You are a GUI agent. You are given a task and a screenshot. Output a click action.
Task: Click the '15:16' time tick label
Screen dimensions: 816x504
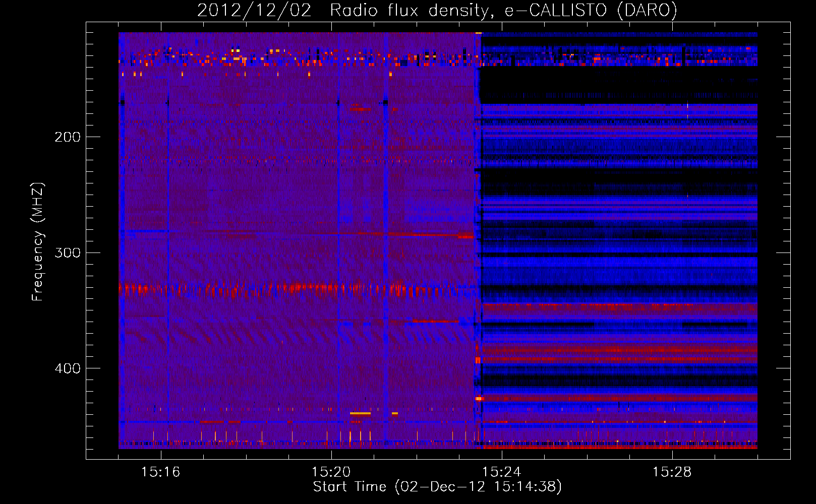click(x=161, y=472)
